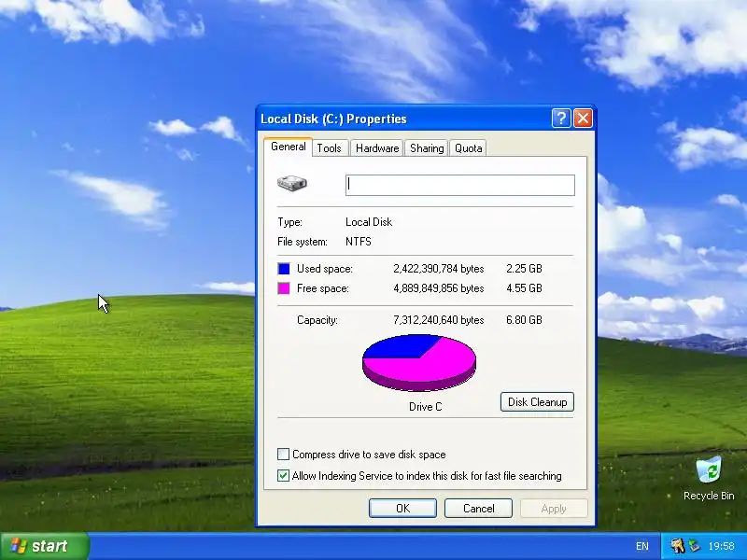This screenshot has width=747, height=560.
Task: Click the '2,422,390,784 bytes' used value
Action: coord(438,269)
